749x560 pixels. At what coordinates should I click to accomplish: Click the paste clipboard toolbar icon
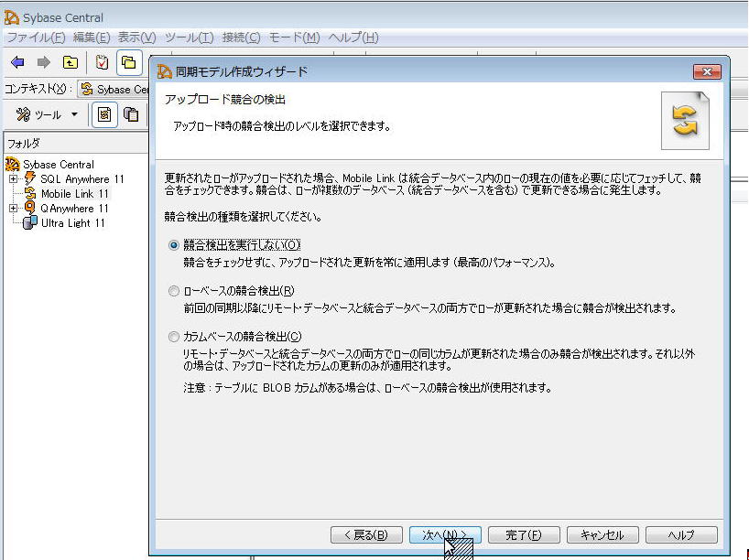click(x=132, y=114)
